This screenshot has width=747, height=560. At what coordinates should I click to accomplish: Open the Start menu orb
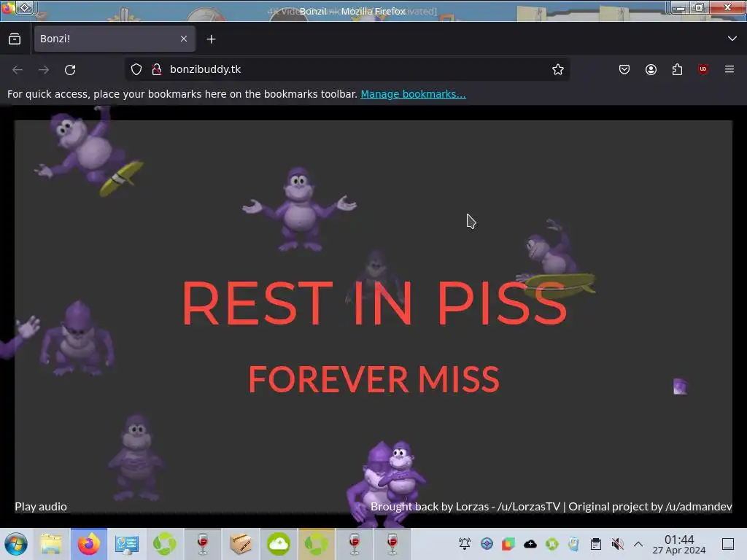click(x=16, y=544)
